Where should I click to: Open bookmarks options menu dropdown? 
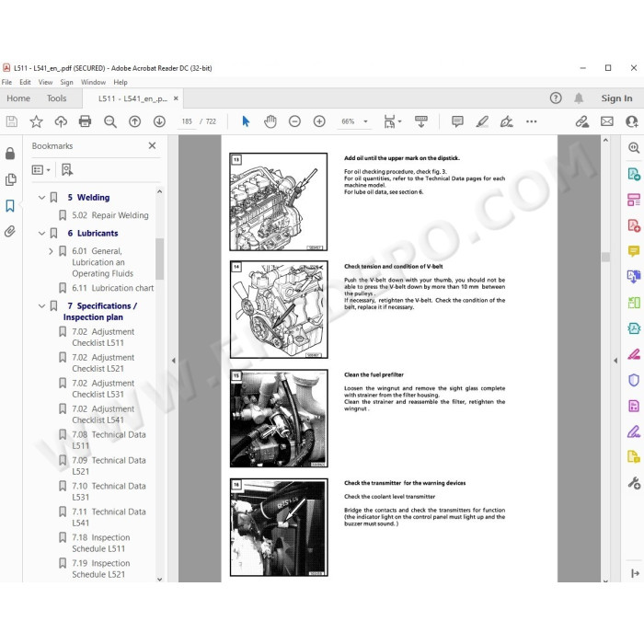(41, 169)
